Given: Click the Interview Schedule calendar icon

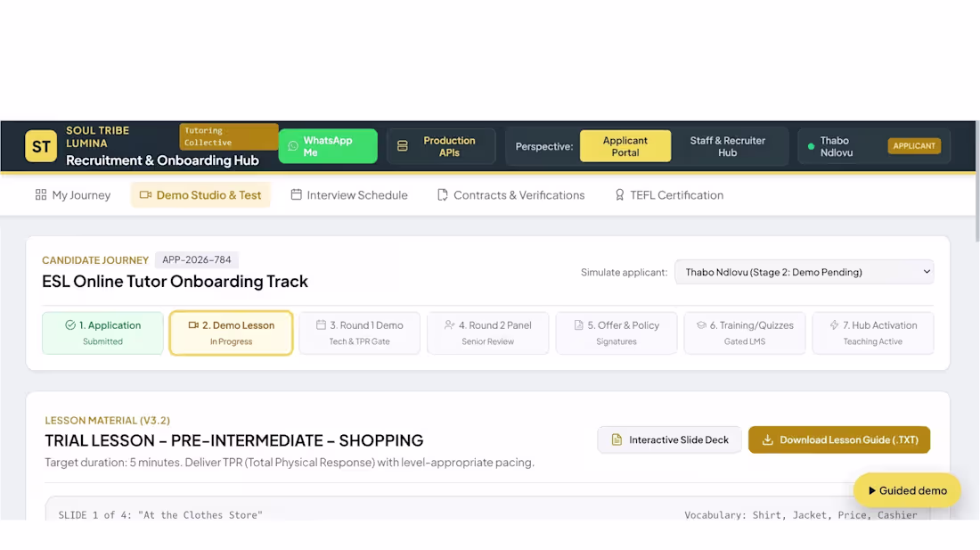Looking at the screenshot, I should click(297, 195).
